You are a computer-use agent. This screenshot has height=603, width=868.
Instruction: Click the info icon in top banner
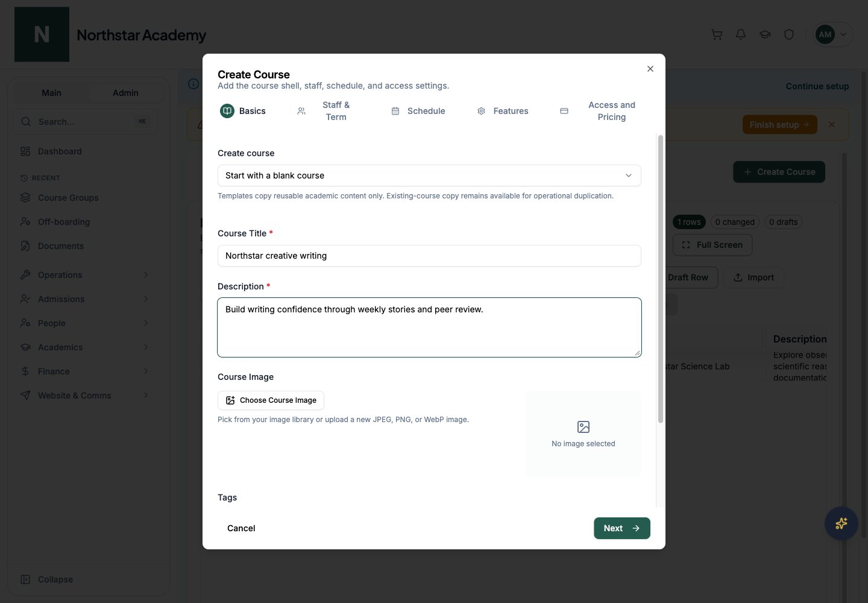tap(193, 84)
